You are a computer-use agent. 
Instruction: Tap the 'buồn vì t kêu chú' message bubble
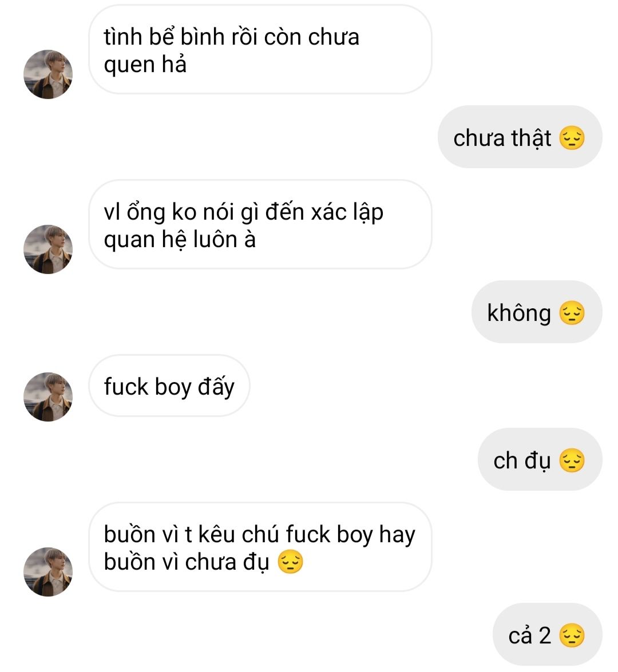(x=260, y=547)
